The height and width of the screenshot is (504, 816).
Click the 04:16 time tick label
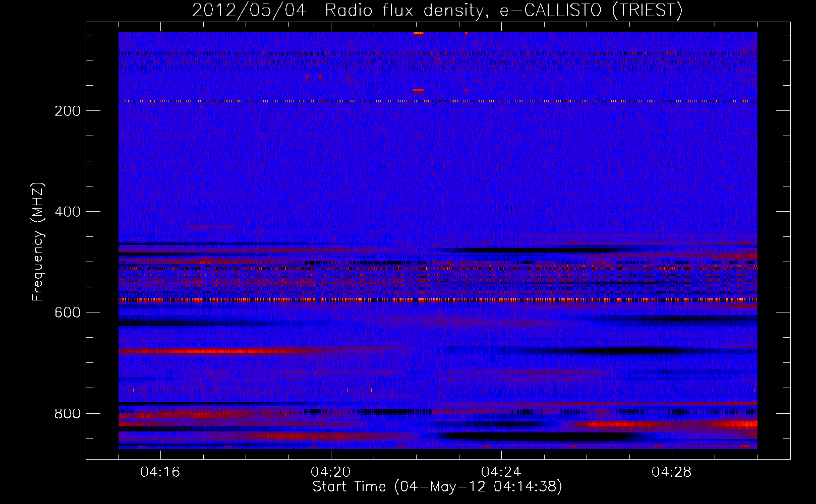[160, 472]
